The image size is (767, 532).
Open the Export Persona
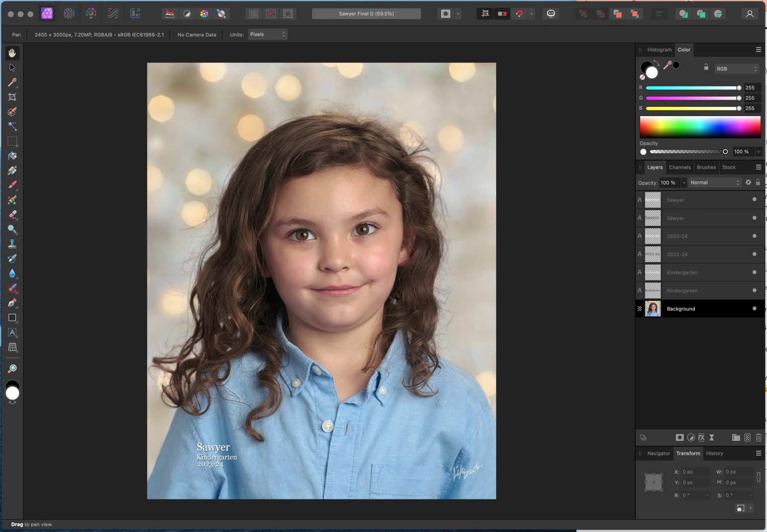(135, 14)
